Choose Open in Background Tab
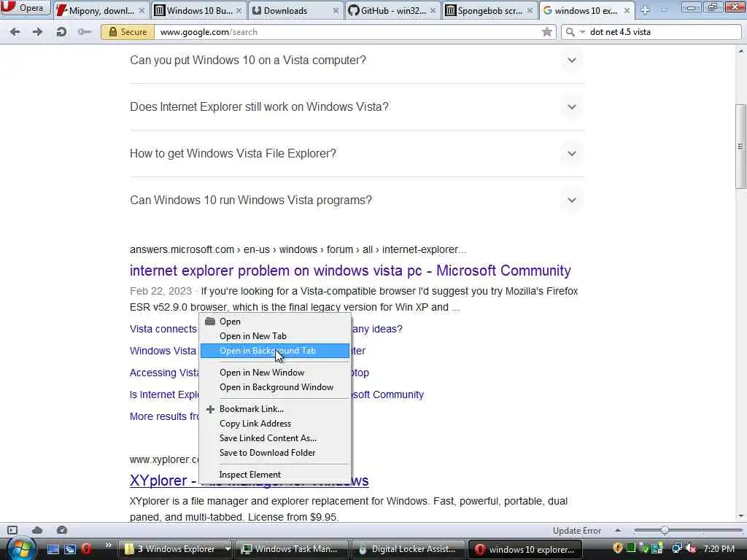The height and width of the screenshot is (560, 747). pyautogui.click(x=274, y=351)
